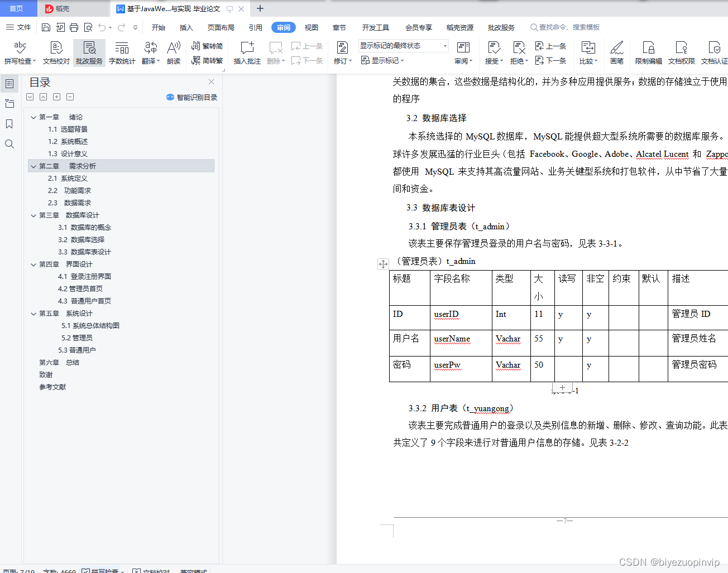Open the bookmark sidebar panel
This screenshot has width=728, height=573.
(x=9, y=124)
